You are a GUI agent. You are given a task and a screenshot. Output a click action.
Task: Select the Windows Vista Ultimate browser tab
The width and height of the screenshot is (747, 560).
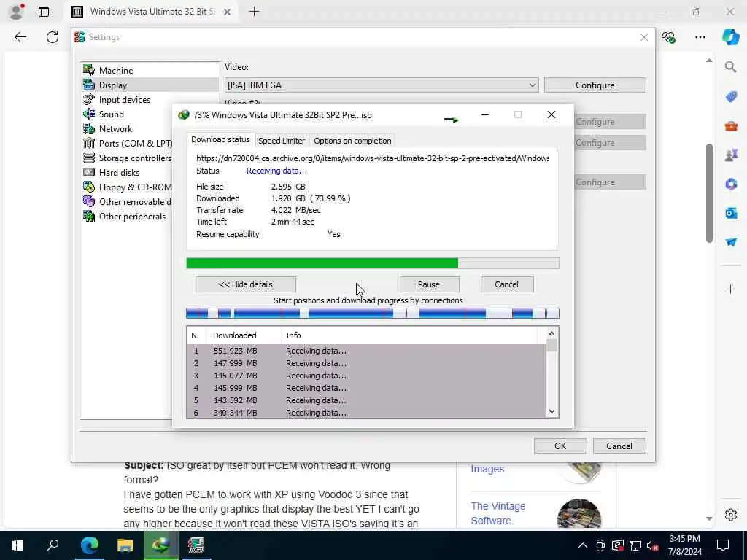click(152, 12)
